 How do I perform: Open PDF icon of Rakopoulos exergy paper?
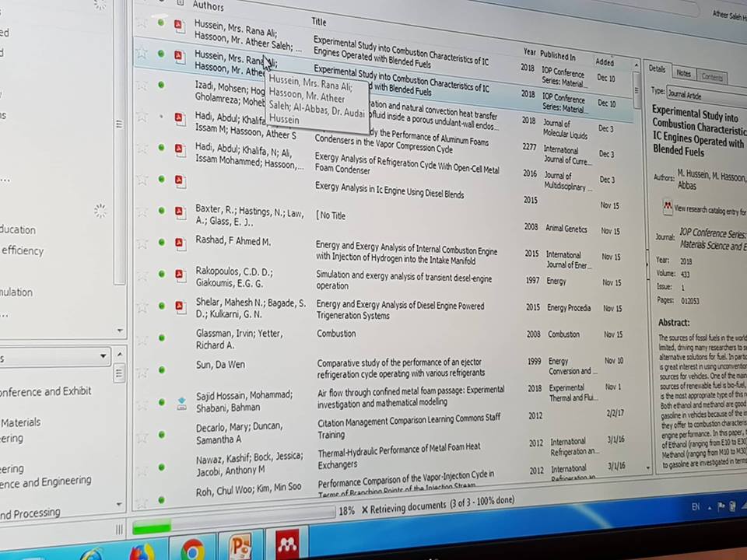click(180, 275)
